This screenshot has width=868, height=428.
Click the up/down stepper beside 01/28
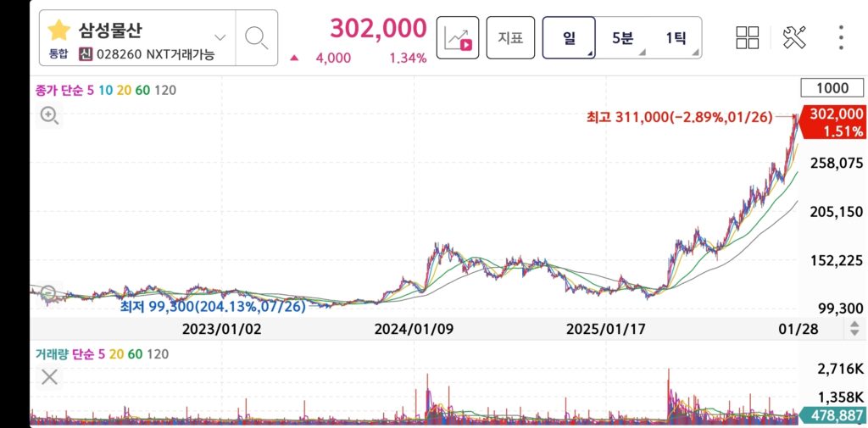pyautogui.click(x=854, y=329)
